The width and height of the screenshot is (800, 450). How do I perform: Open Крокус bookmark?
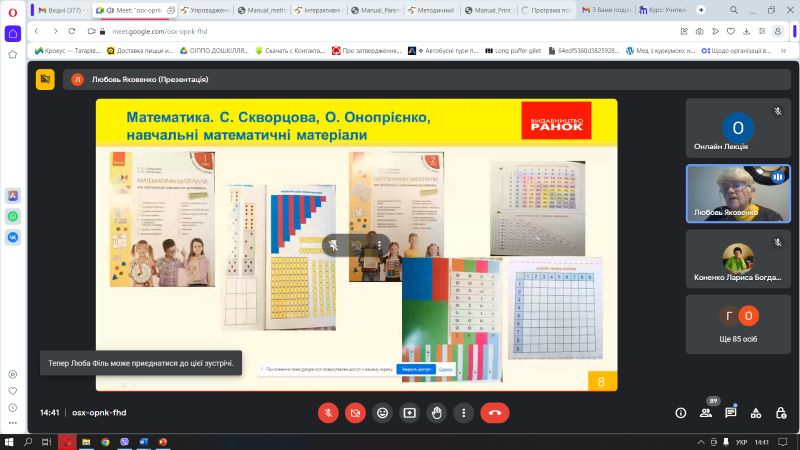(67, 51)
